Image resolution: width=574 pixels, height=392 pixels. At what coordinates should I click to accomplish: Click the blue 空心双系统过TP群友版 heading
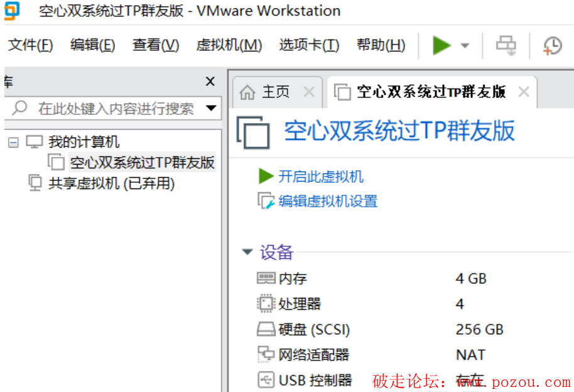pos(400,131)
